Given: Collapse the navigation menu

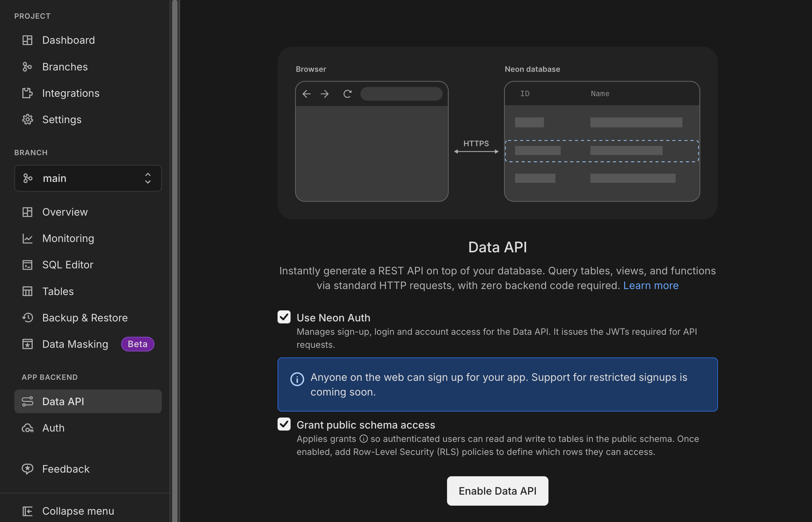Looking at the screenshot, I should pos(78,511).
